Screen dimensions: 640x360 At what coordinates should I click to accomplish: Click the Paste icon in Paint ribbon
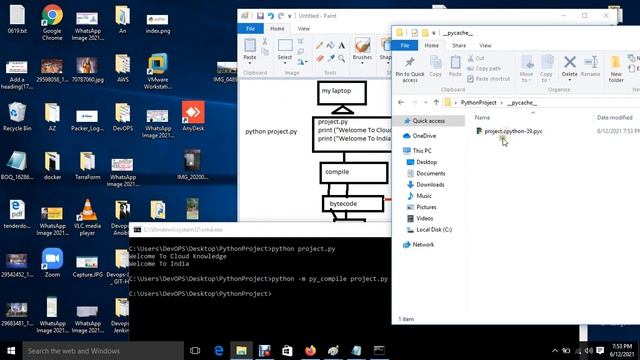pos(249,45)
